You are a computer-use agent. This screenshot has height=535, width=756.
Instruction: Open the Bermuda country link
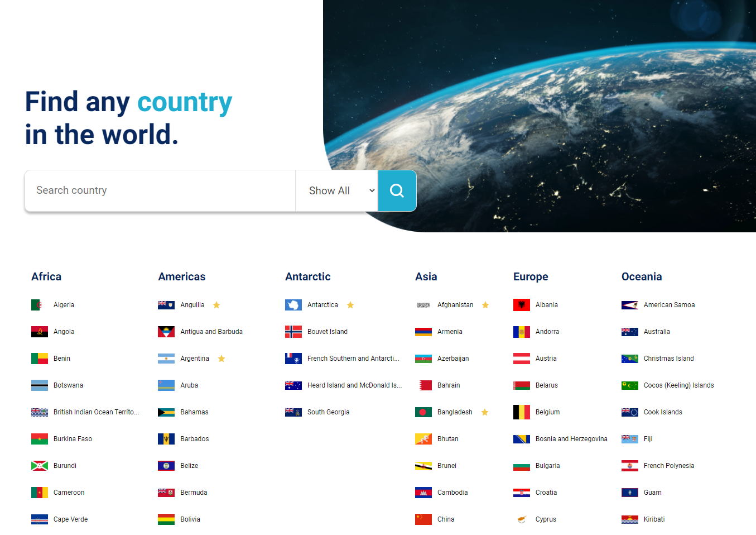(x=194, y=493)
